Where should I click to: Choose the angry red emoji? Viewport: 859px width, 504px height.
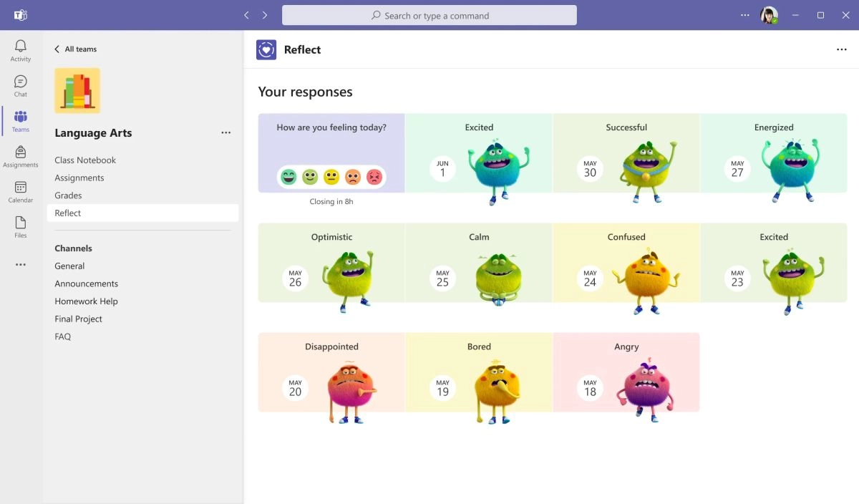(374, 177)
